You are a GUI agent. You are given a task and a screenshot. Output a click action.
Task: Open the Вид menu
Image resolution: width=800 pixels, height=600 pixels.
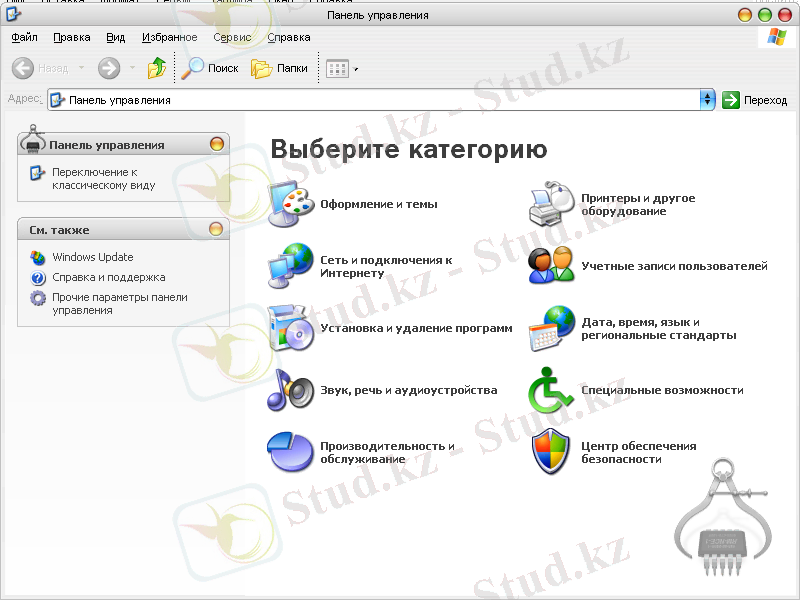[116, 37]
